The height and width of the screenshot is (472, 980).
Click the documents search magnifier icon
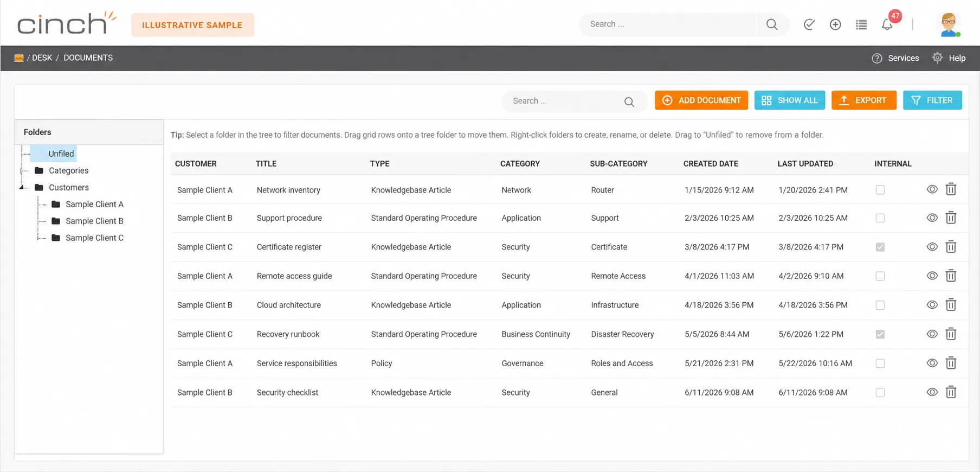pyautogui.click(x=629, y=101)
